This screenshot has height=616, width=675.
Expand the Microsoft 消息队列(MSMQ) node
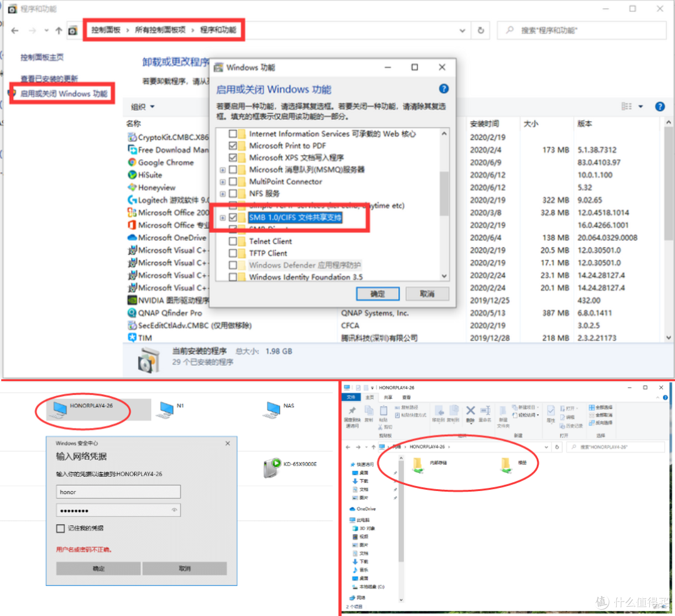point(222,170)
